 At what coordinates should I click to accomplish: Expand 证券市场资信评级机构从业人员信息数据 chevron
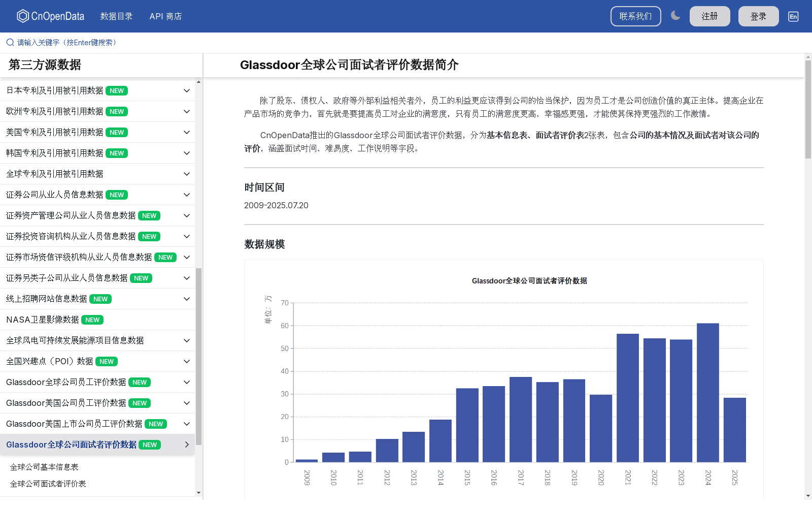pyautogui.click(x=187, y=257)
